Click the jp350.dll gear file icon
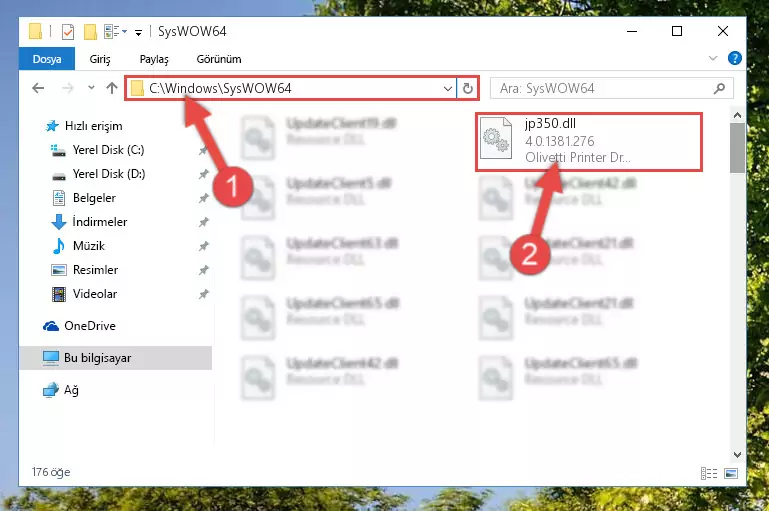 (x=496, y=139)
